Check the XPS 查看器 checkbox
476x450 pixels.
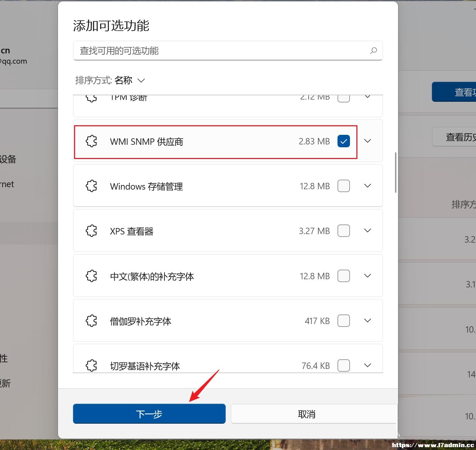344,231
